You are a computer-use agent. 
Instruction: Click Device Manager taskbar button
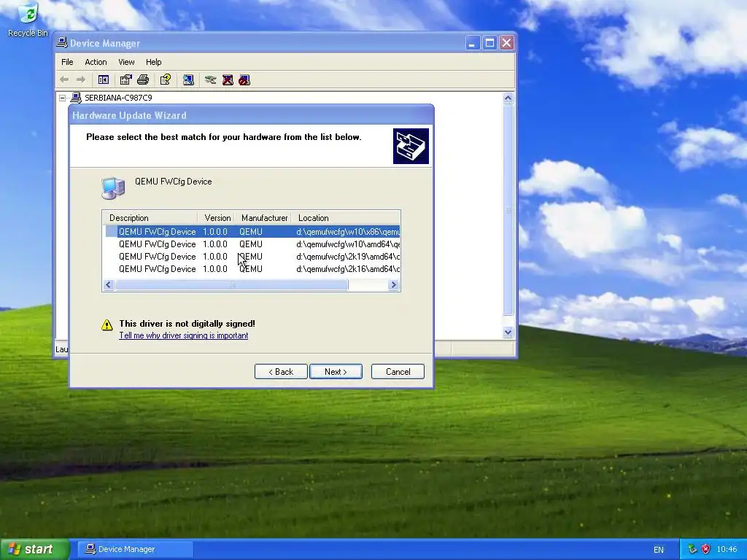pyautogui.click(x=136, y=549)
